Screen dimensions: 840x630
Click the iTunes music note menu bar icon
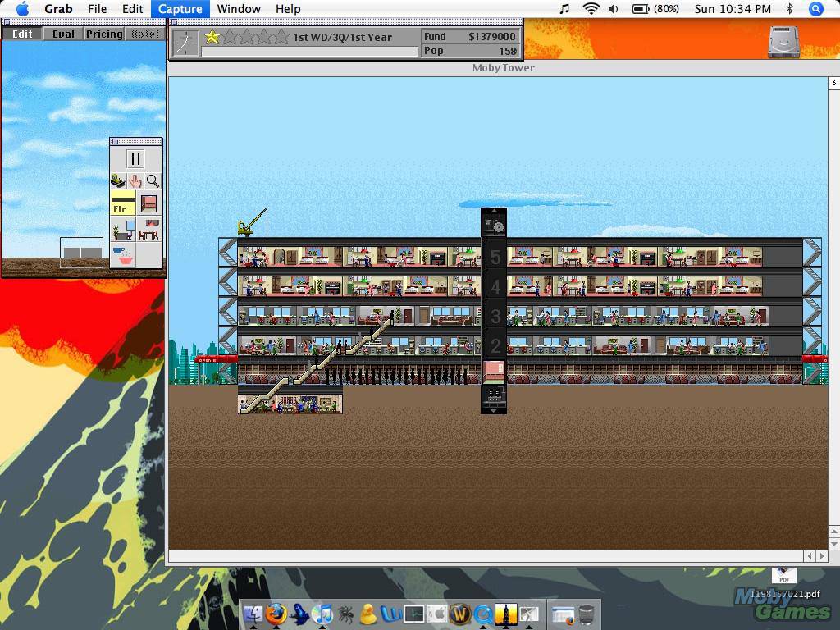(564, 8)
